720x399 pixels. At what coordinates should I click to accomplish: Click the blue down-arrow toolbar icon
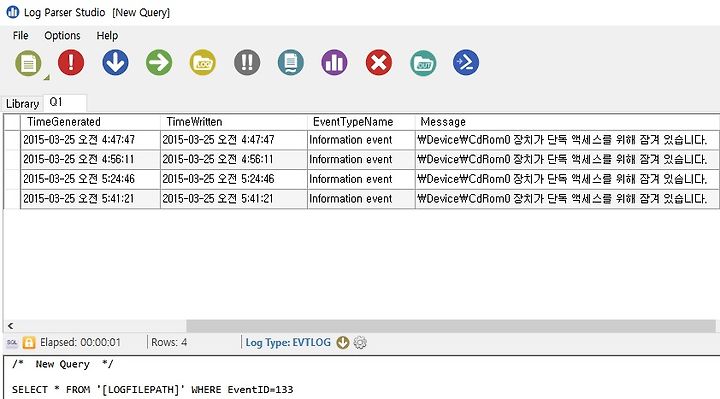pos(115,62)
